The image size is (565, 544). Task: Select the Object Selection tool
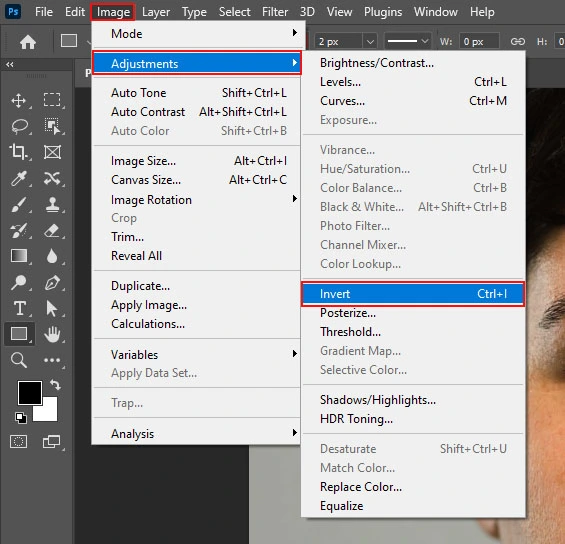pos(52,126)
